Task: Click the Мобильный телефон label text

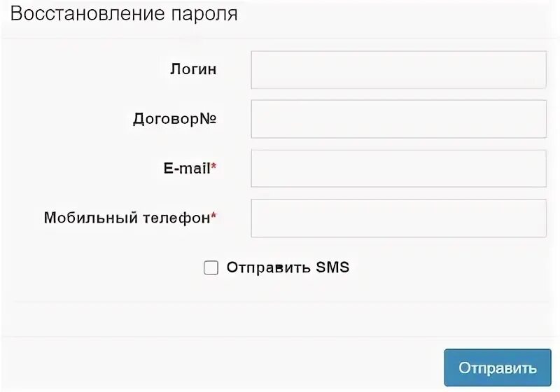Action: coord(127,218)
